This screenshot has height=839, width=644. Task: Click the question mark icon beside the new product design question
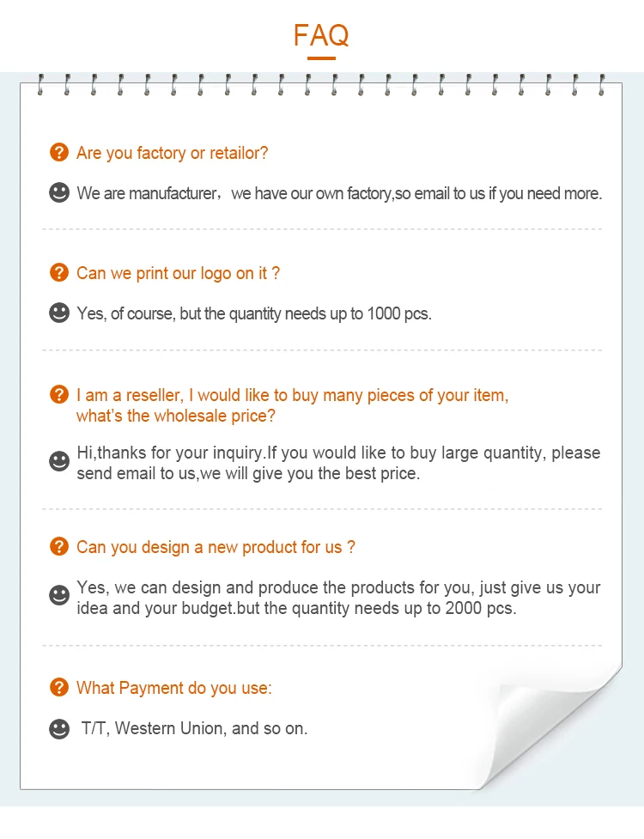(x=59, y=546)
